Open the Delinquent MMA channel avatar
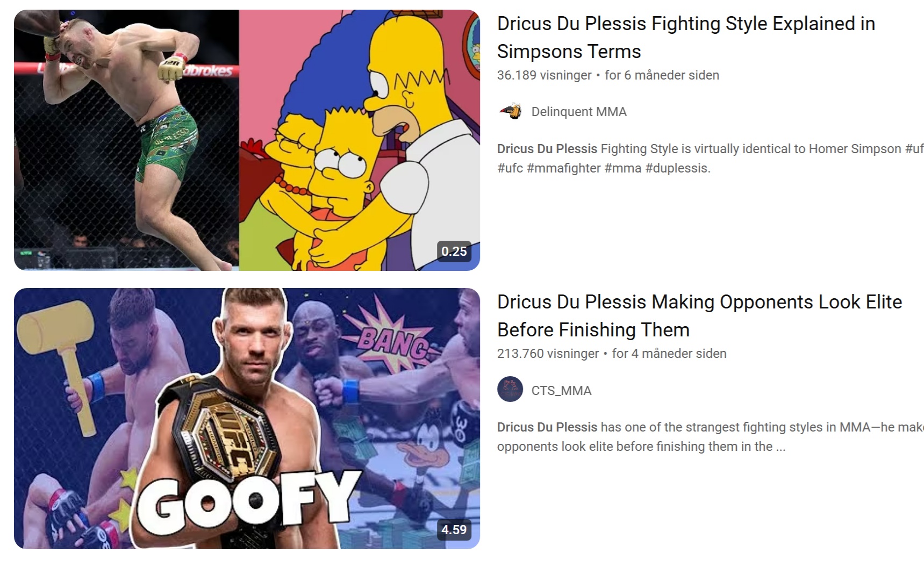Screen dimensions: 924x575 pyautogui.click(x=510, y=112)
